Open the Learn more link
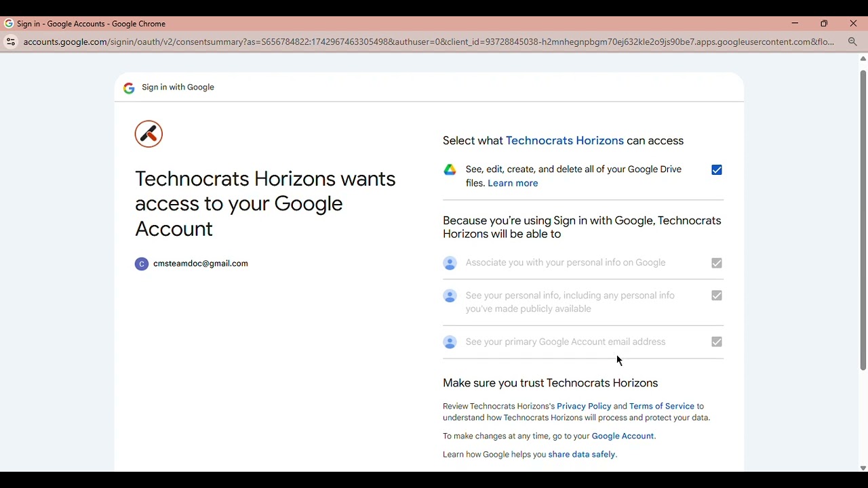Image resolution: width=868 pixels, height=488 pixels. point(513,184)
